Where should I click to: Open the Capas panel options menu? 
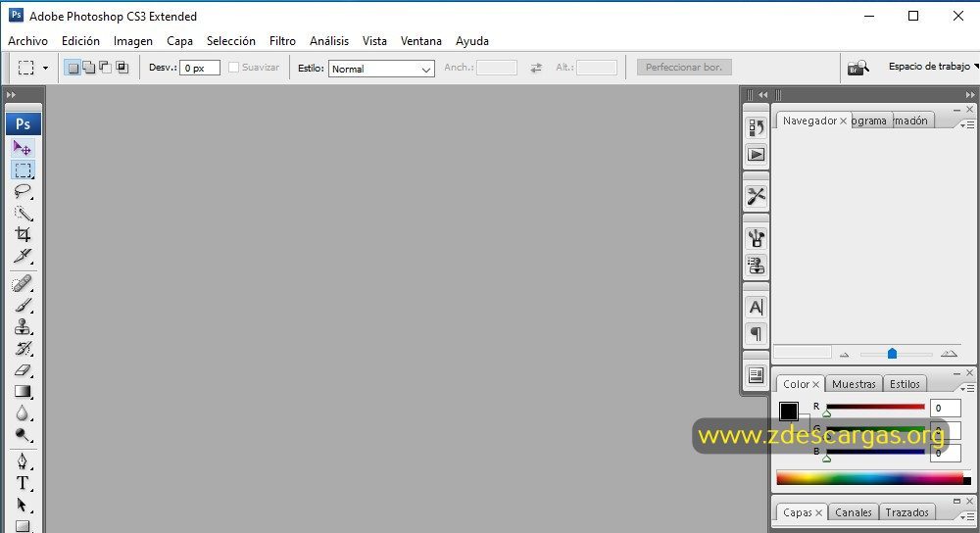click(x=967, y=516)
